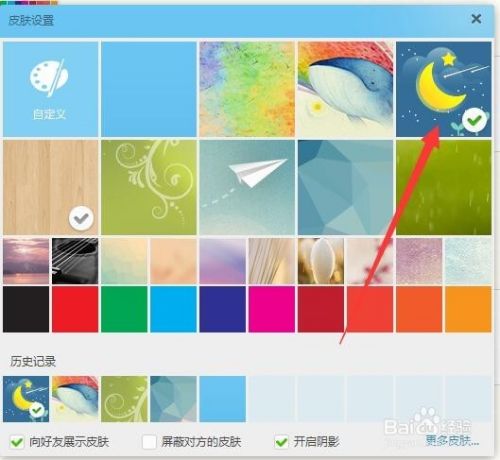Select the cyan blue color swatch
Image resolution: width=500 pixels, height=460 pixels.
173,309
